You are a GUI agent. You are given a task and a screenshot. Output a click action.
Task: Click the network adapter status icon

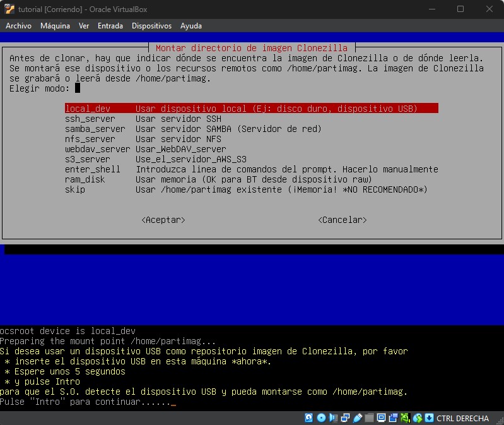(345, 418)
